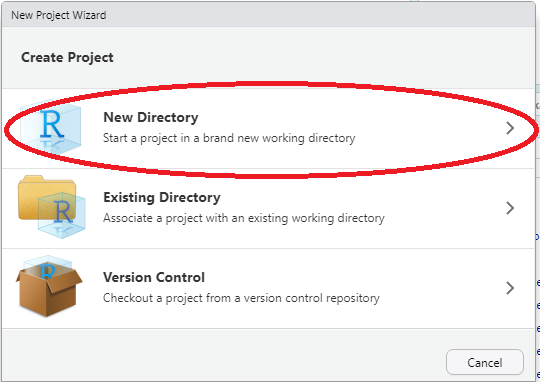
Task: Expand the Version Control chevron arrow
Action: 510,288
